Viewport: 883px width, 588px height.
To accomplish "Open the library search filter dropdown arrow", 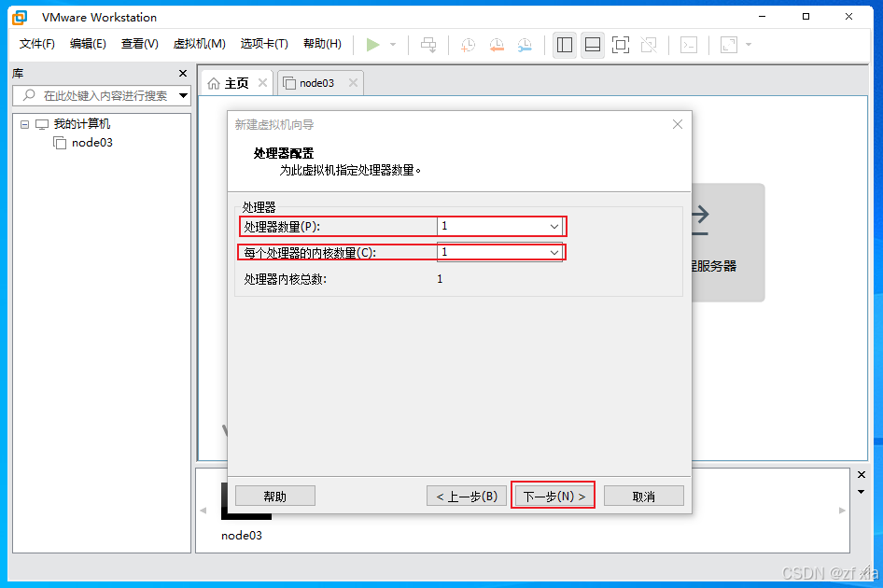I will [183, 96].
